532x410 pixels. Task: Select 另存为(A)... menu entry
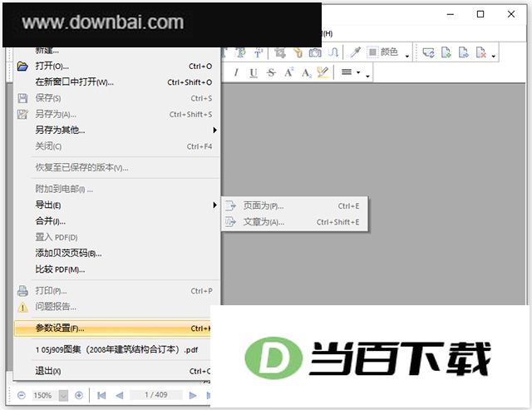point(117,115)
